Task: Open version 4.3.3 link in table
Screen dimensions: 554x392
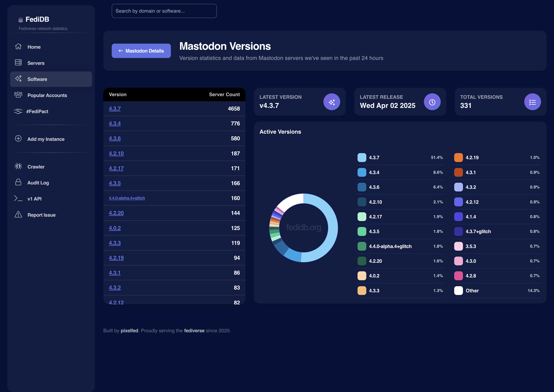Action: click(x=115, y=243)
